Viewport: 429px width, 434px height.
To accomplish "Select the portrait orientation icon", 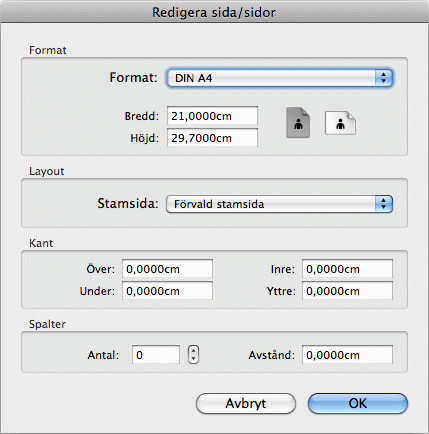I will click(x=298, y=123).
